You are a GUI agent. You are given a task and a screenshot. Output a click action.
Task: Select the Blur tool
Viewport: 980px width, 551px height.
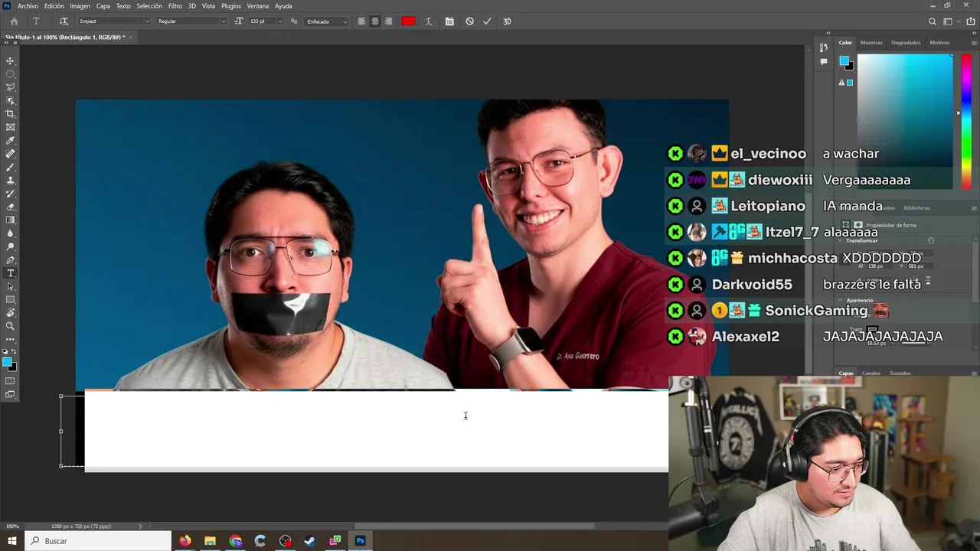(11, 233)
